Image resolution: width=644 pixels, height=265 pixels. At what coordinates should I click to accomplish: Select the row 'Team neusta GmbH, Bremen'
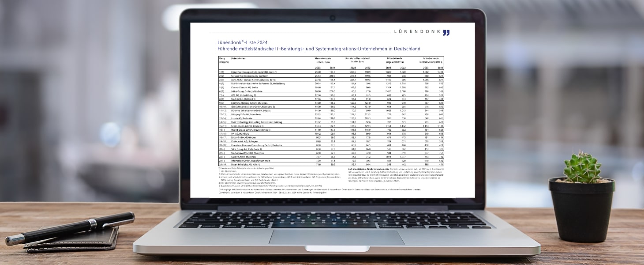tap(331, 126)
